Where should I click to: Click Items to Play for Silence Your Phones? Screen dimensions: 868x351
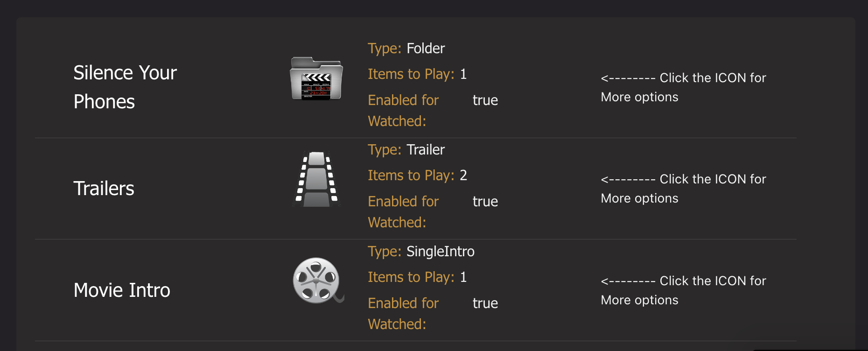(417, 74)
